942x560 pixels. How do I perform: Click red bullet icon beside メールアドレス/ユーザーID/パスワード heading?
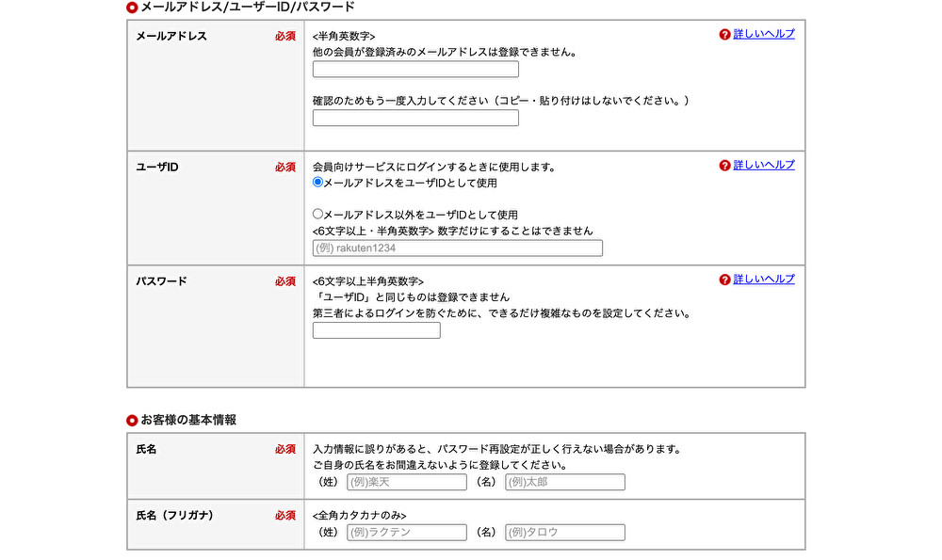point(132,8)
